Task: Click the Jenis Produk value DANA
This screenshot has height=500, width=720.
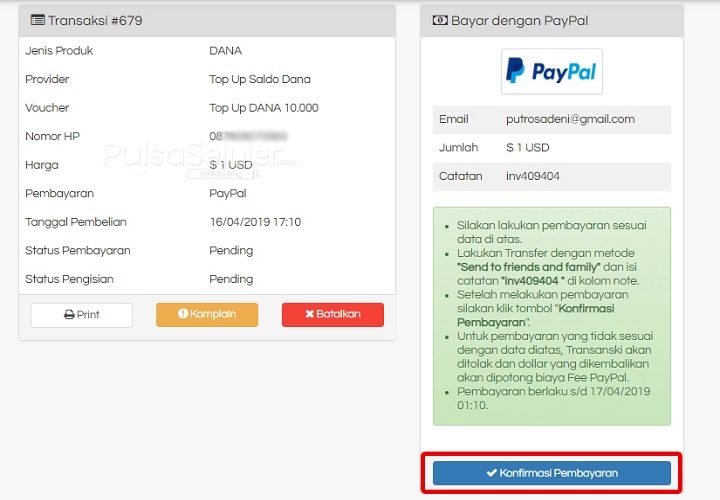Action: [225, 51]
